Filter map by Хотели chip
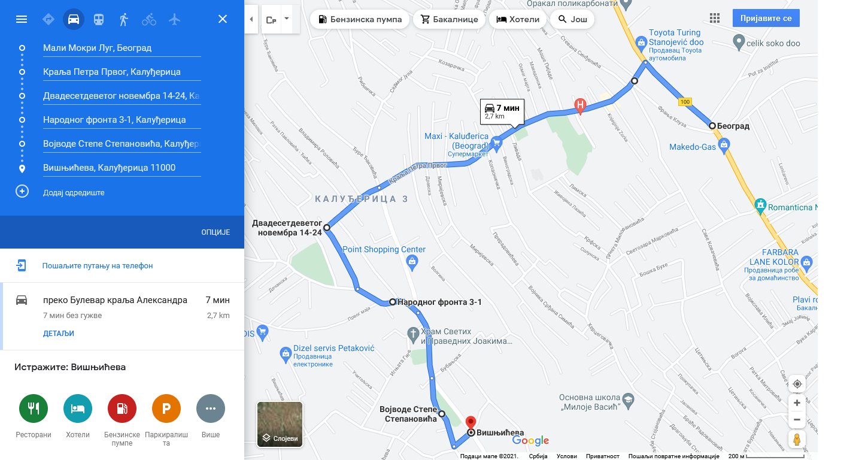This screenshot has height=460, width=868. coord(518,19)
